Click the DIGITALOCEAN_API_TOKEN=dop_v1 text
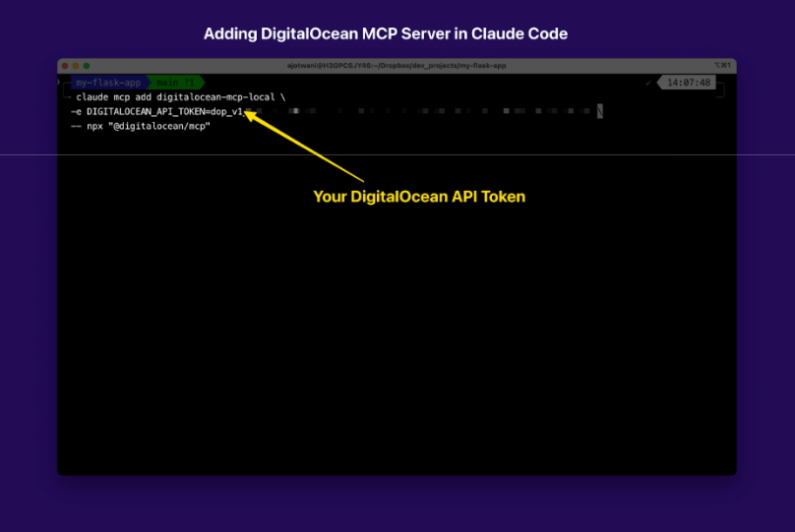The image size is (795, 532). tap(164, 111)
